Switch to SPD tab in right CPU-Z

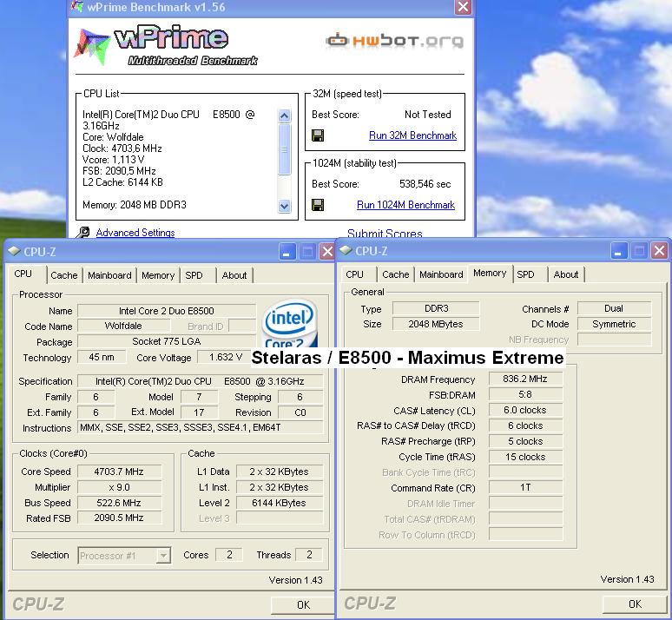(x=525, y=274)
